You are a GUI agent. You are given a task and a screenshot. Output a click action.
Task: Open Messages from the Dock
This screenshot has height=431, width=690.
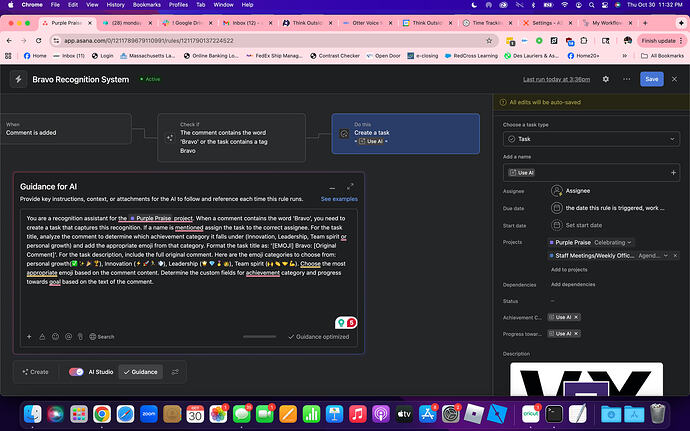click(242, 414)
